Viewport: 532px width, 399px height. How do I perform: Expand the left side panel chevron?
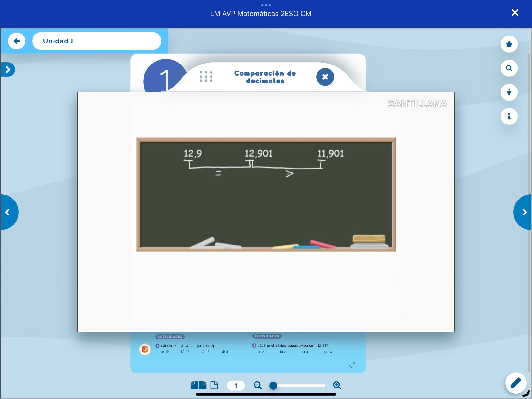(8, 70)
